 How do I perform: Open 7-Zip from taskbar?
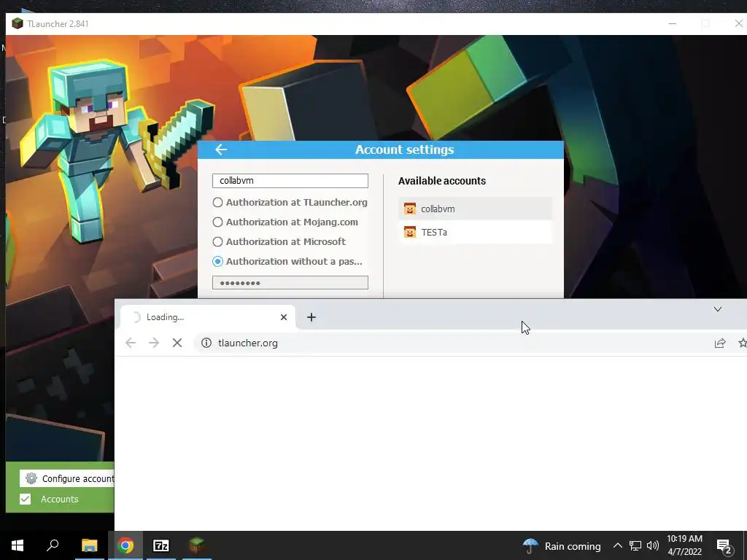pos(161,545)
